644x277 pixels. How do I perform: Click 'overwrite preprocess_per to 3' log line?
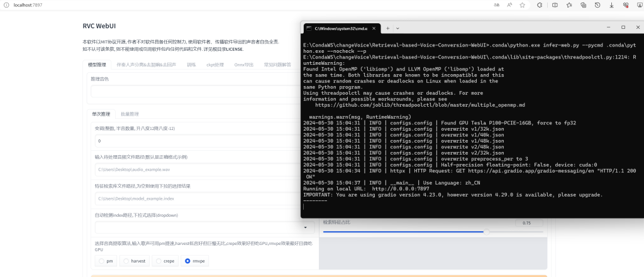[416, 159]
